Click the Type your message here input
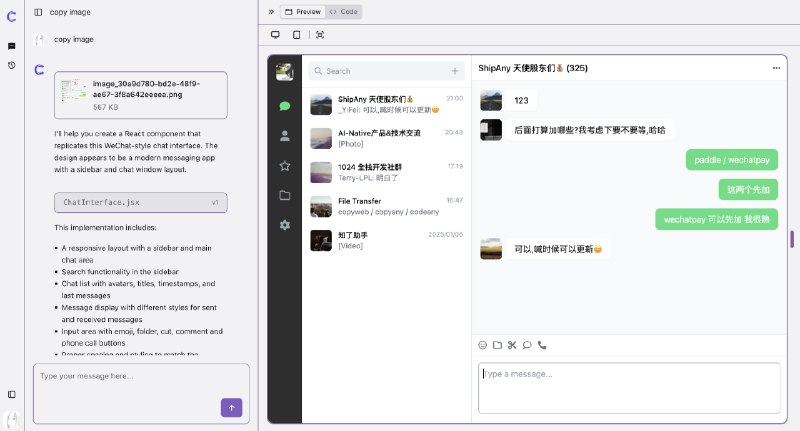Screen dimensions: 800x431 [141, 393]
